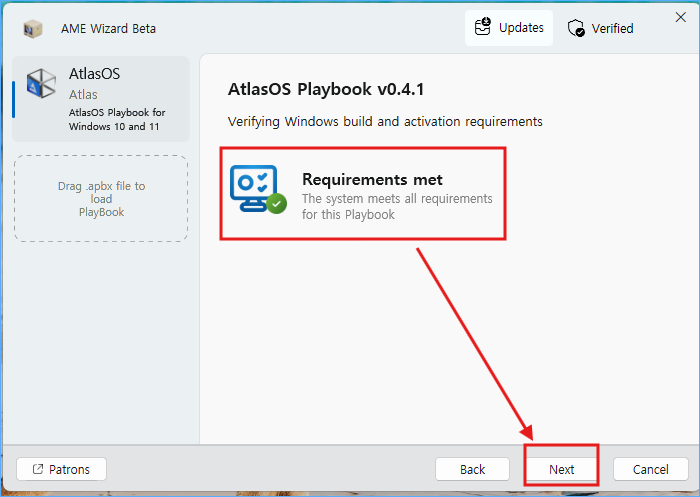Click the Requirements met title text
The width and height of the screenshot is (700, 497).
coord(372,180)
